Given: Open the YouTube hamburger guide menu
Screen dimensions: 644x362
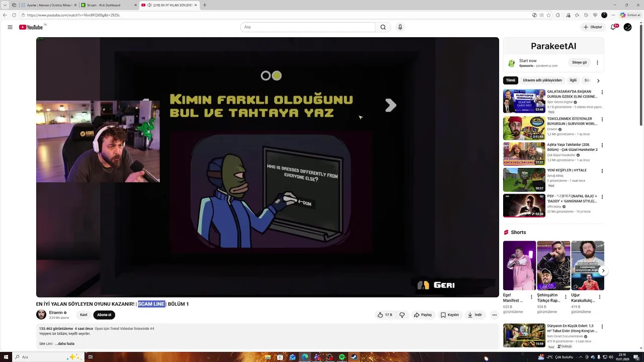Looking at the screenshot, I should [x=10, y=27].
